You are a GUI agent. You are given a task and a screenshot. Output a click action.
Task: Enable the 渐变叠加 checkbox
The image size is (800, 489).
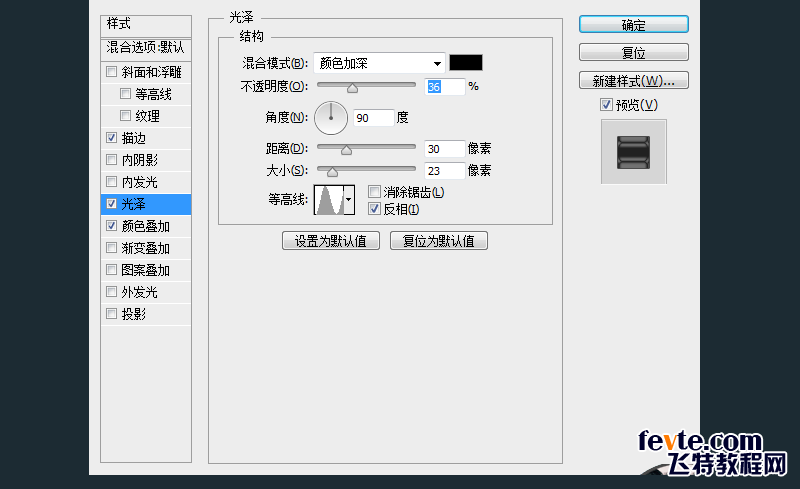(111, 248)
